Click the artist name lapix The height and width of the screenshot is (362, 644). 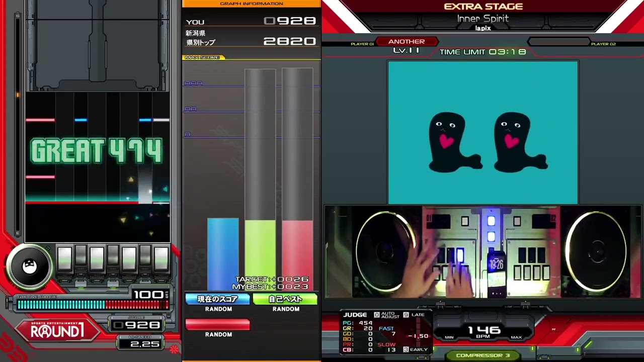pyautogui.click(x=482, y=28)
